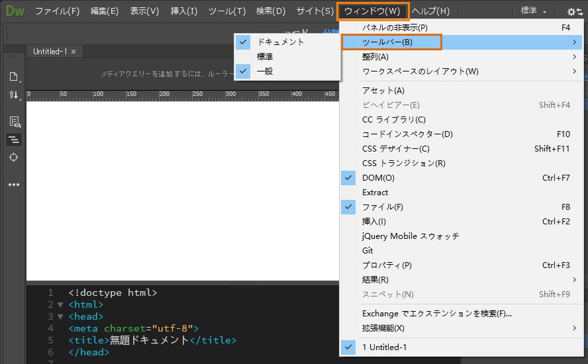Select the checked 1 Untitled-1 window entry

point(462,347)
